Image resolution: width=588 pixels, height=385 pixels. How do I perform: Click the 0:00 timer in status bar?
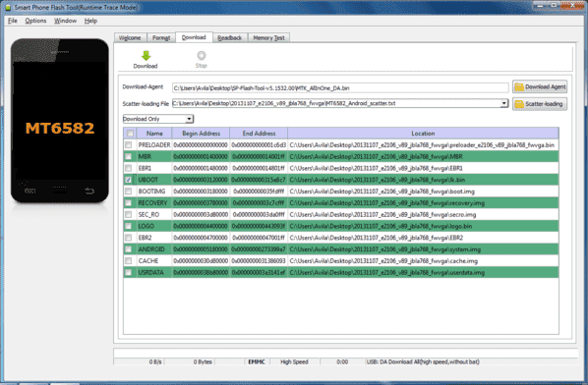(342, 361)
